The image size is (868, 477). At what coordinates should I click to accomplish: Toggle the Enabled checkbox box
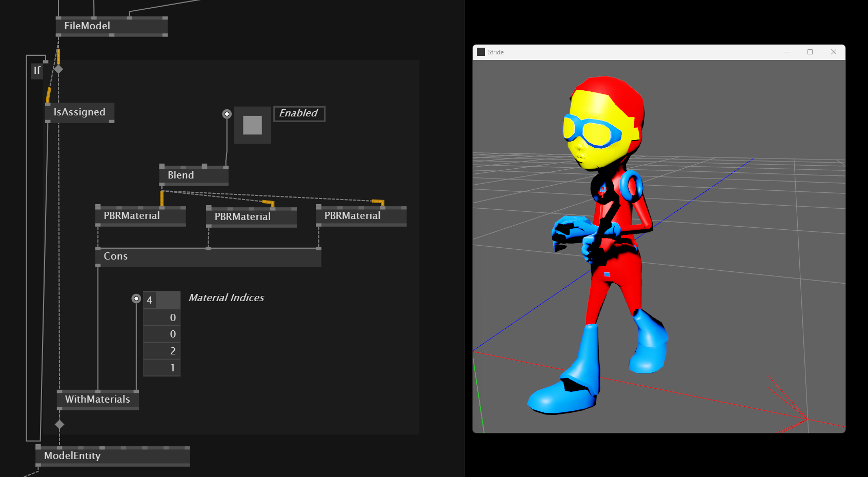pyautogui.click(x=252, y=125)
